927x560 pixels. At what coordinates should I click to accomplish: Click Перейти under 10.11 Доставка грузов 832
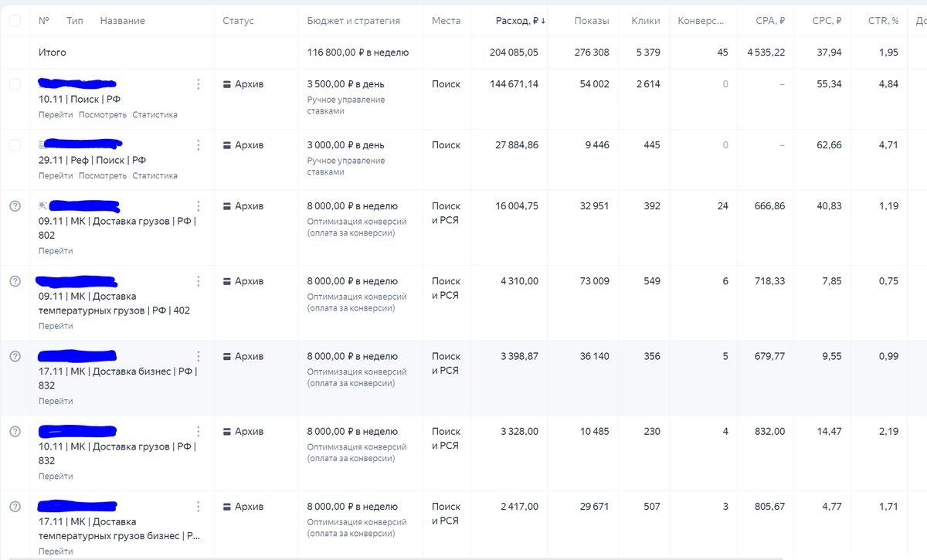pyautogui.click(x=56, y=476)
